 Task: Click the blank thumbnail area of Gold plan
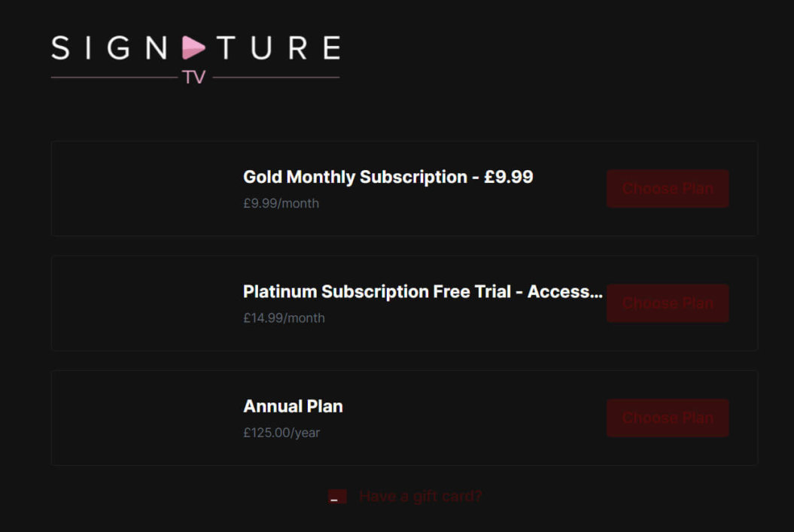tap(143, 188)
